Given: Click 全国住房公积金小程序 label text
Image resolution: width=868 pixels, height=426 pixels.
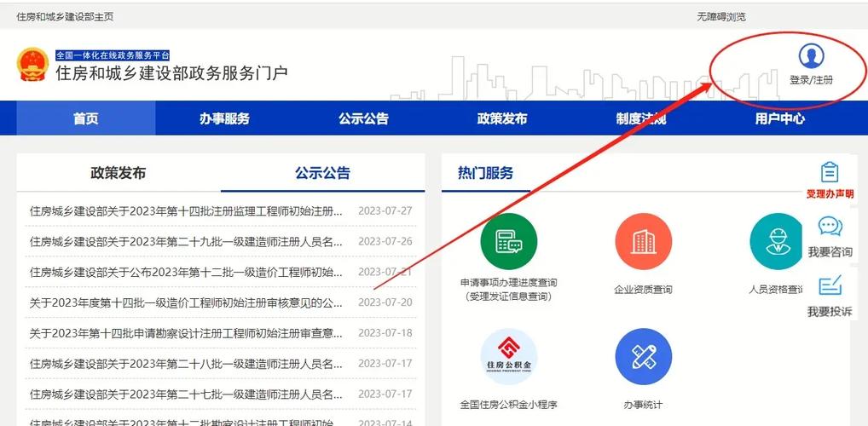Looking at the screenshot, I should [x=509, y=405].
